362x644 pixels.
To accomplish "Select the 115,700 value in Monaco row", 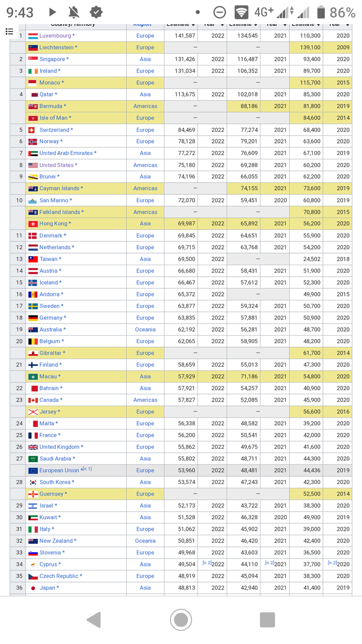I will click(x=310, y=83).
